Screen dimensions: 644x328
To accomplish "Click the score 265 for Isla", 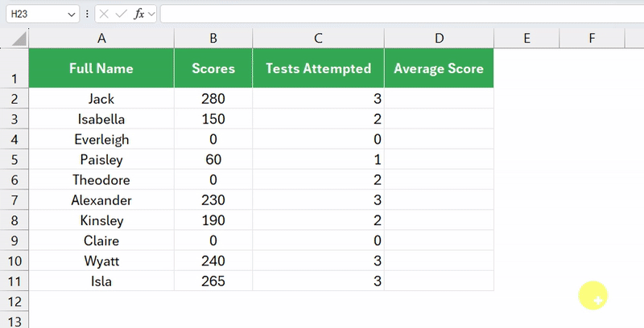I will click(213, 281).
